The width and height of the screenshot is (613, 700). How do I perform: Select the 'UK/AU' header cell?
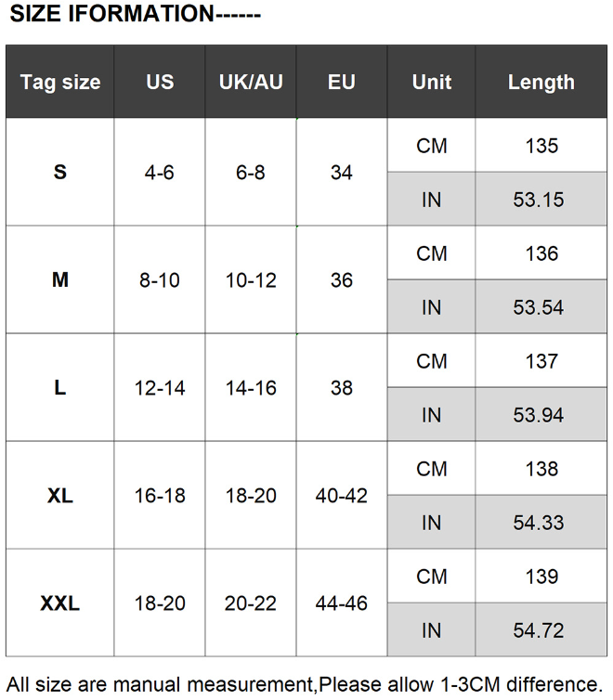(251, 82)
